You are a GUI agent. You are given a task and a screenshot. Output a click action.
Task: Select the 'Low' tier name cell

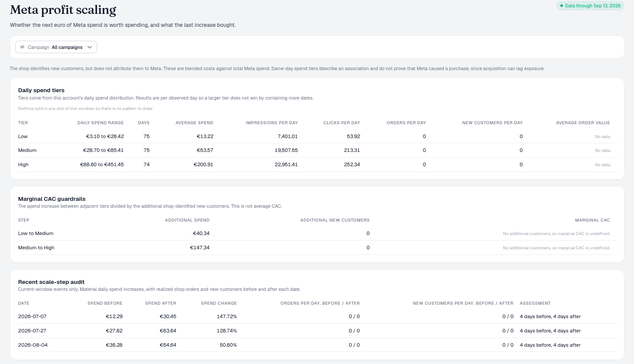click(x=23, y=136)
